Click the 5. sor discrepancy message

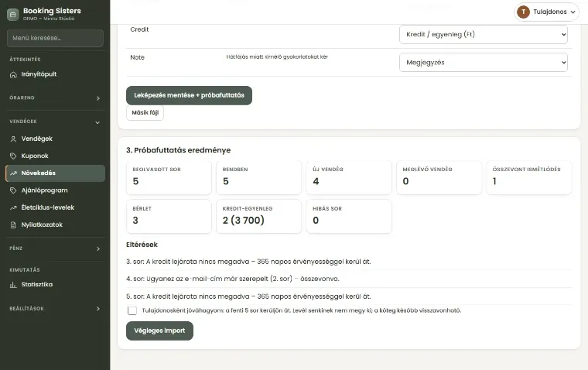(x=248, y=296)
